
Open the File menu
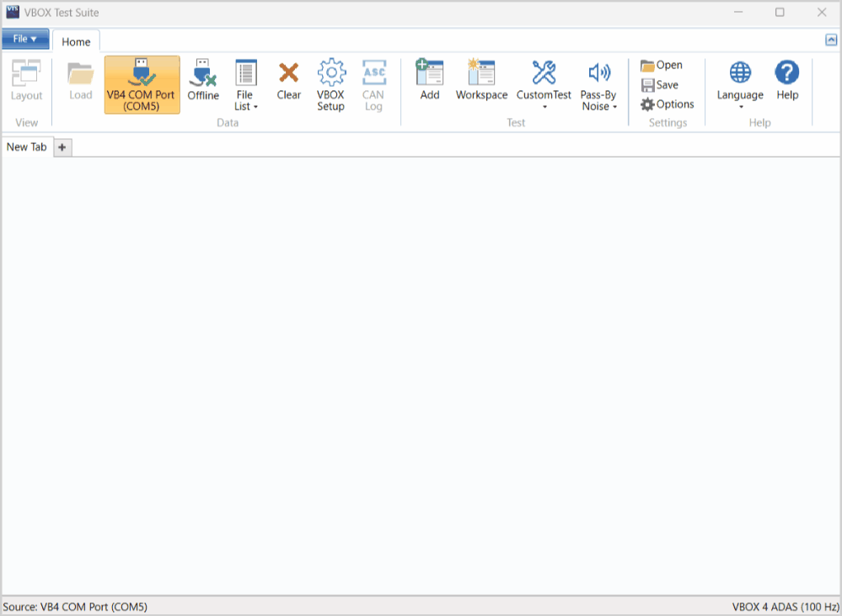25,39
